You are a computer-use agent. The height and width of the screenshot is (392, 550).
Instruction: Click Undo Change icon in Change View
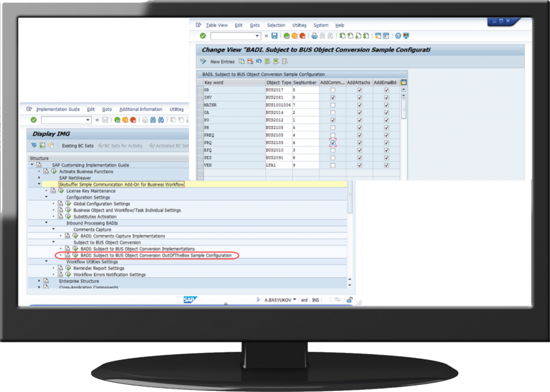(x=259, y=61)
